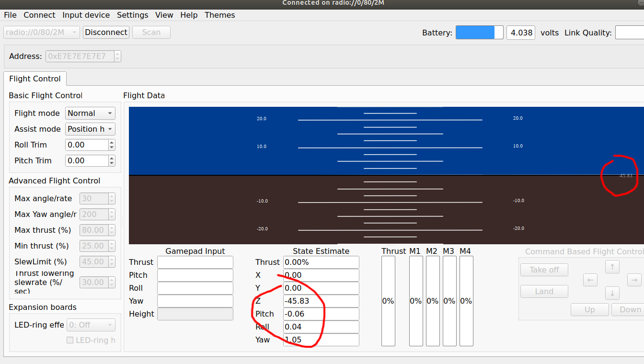
Task: Decrement Pitch Trim with the down stepper arrow
Action: tap(111, 163)
